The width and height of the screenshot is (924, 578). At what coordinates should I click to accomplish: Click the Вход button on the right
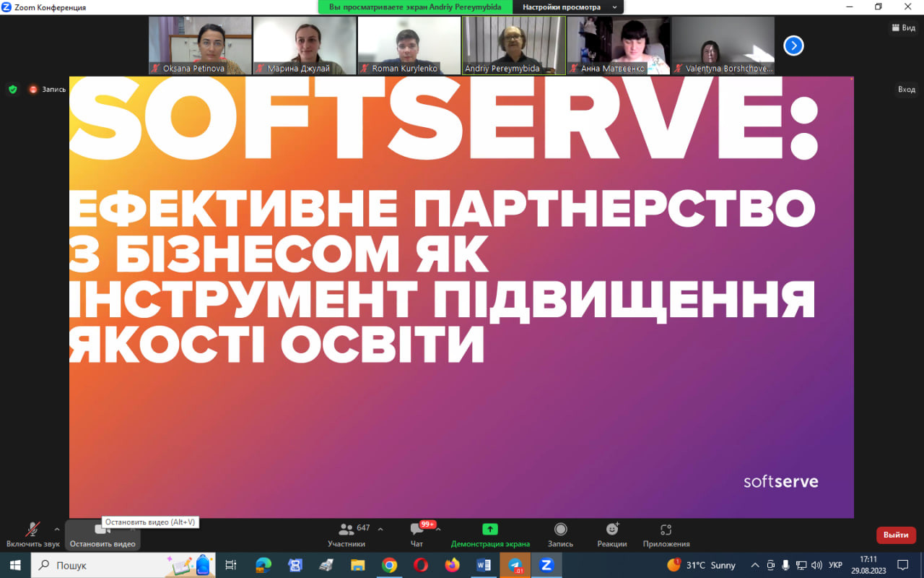[x=906, y=90]
